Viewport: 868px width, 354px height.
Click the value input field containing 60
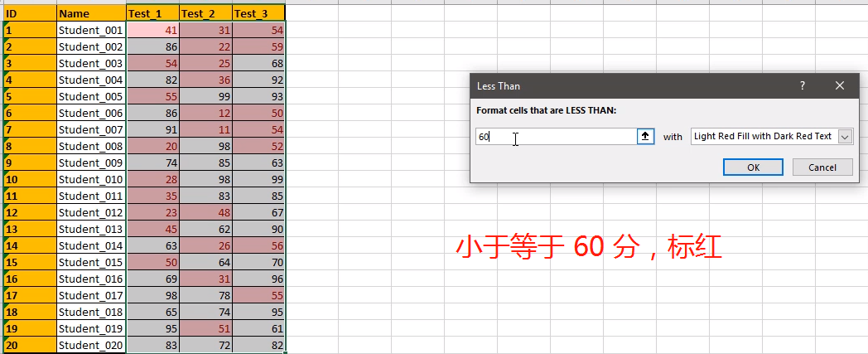point(557,136)
